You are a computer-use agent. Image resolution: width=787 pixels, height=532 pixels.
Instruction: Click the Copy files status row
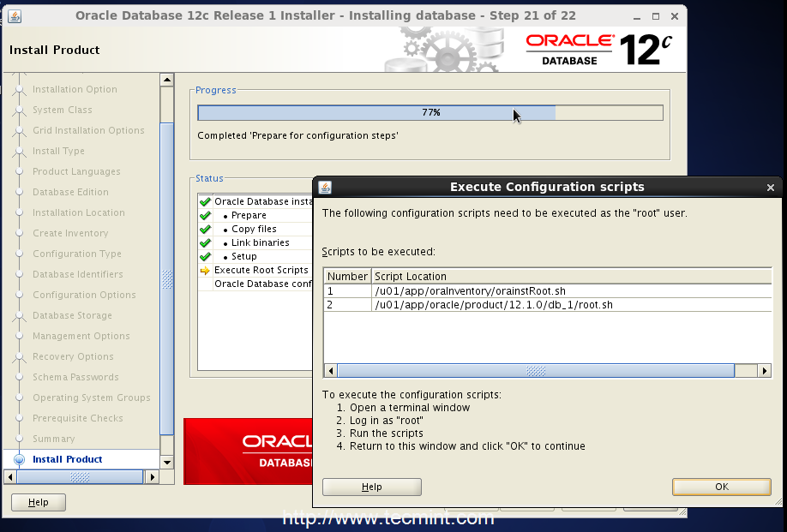click(x=255, y=229)
